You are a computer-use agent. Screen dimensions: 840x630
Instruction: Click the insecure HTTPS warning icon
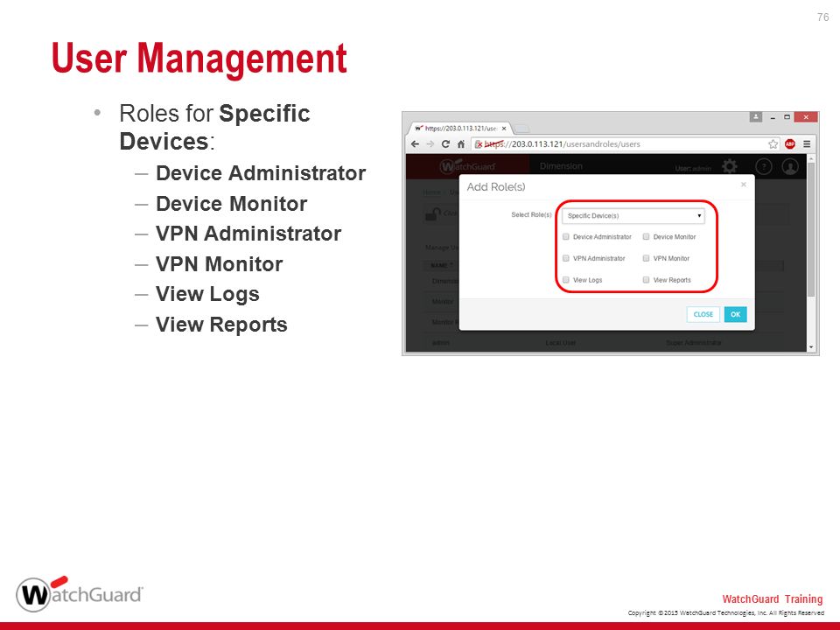click(479, 144)
